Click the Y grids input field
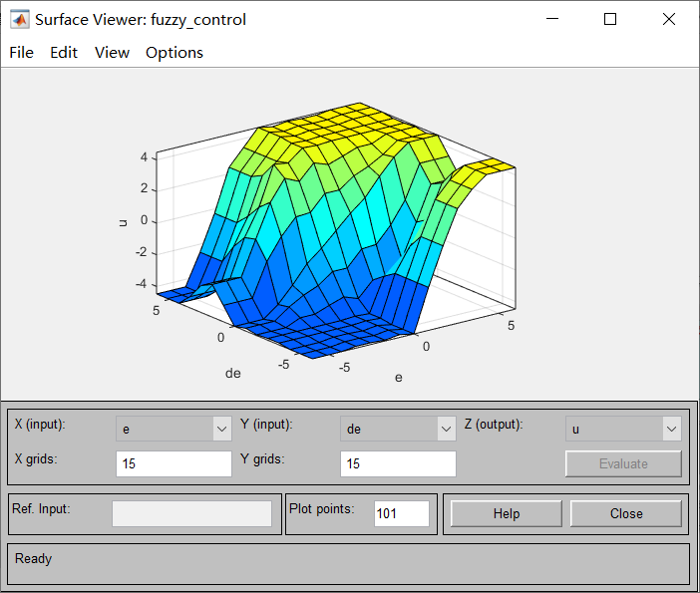The image size is (700, 593). (398, 463)
